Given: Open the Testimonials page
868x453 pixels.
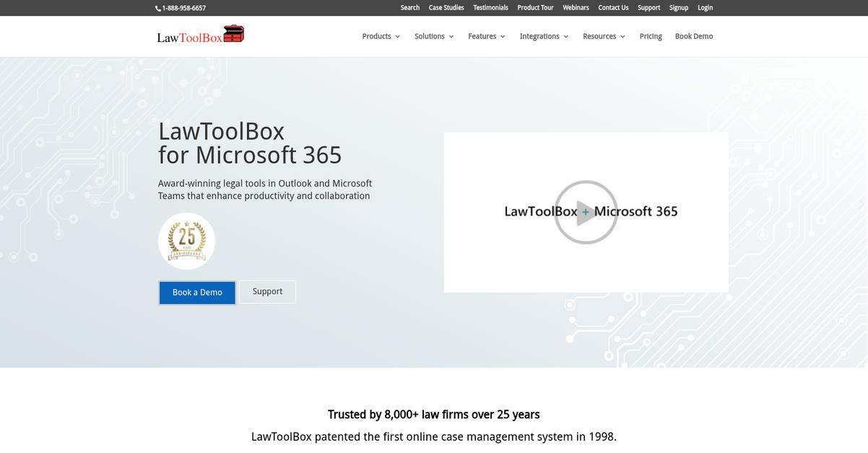Looking at the screenshot, I should (x=491, y=8).
